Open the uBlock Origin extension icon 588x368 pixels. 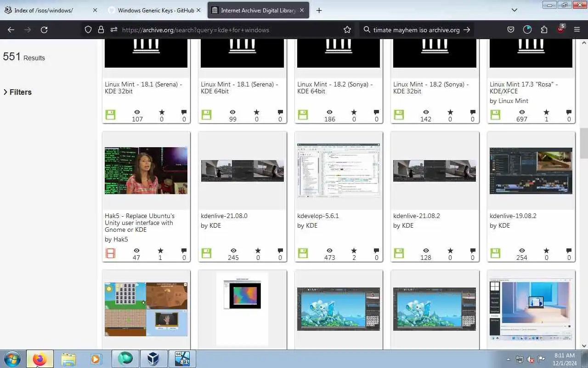tap(560, 29)
